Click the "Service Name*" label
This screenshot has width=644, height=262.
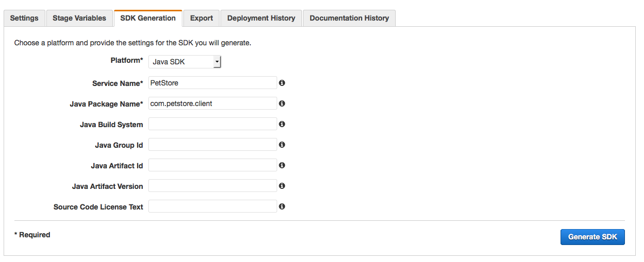[117, 83]
